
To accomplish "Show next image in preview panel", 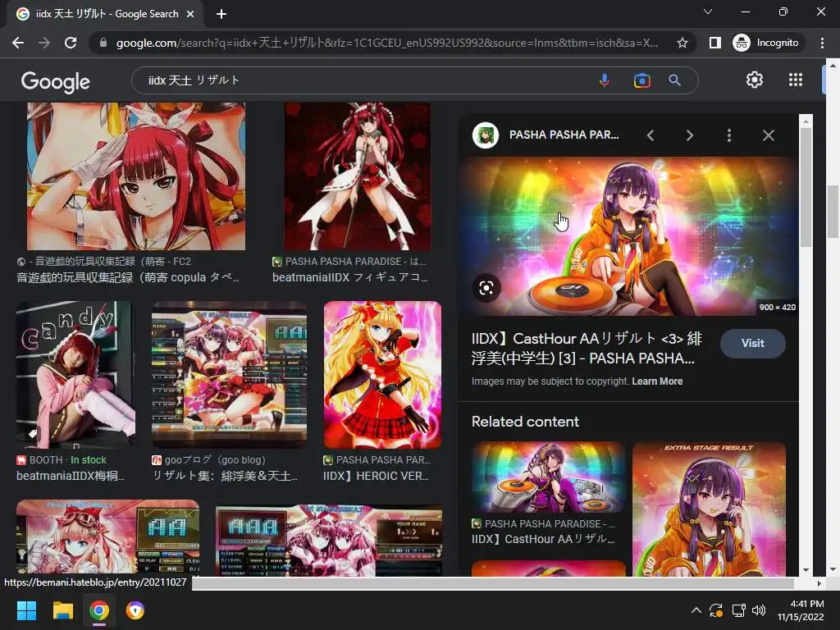I will pos(689,135).
